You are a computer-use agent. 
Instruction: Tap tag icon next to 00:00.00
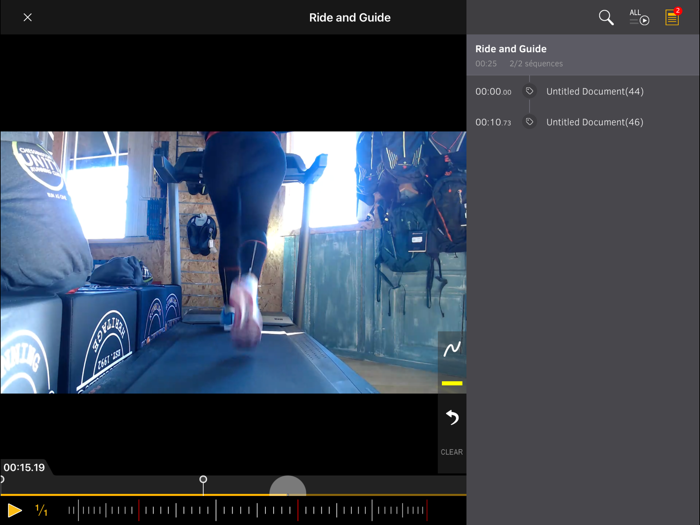tap(529, 91)
